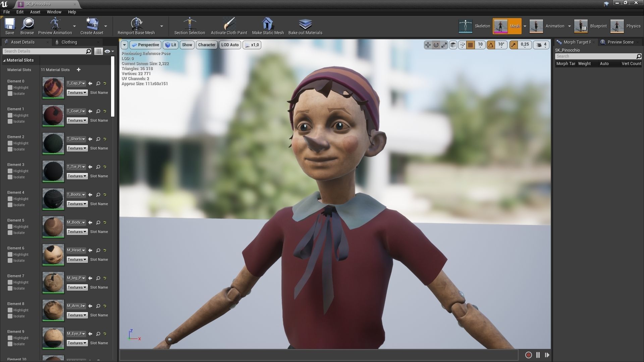Open property matrix grid view icon

coord(98,51)
